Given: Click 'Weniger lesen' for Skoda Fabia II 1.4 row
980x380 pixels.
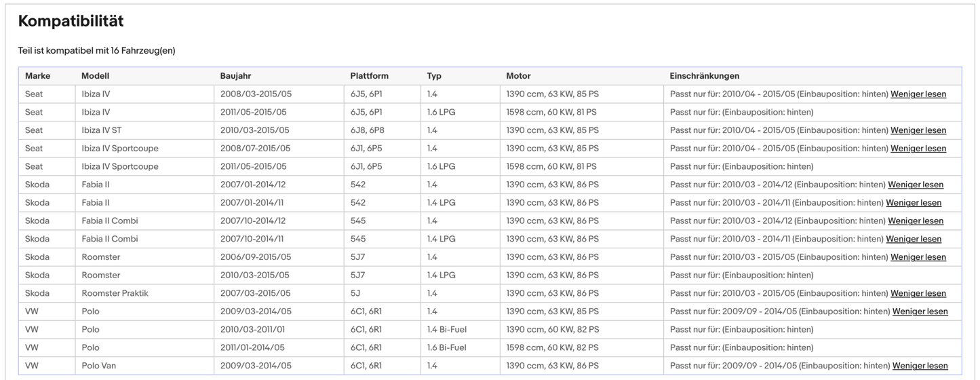Looking at the screenshot, I should coord(915,185).
